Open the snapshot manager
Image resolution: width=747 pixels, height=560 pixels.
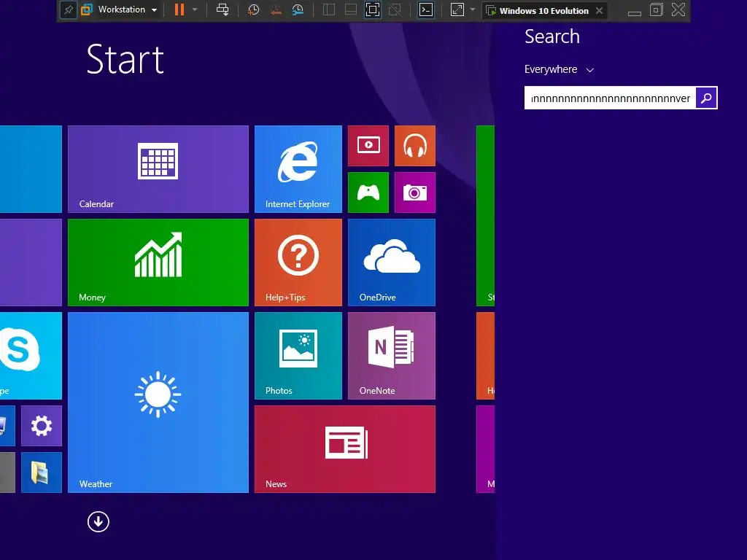tap(298, 9)
